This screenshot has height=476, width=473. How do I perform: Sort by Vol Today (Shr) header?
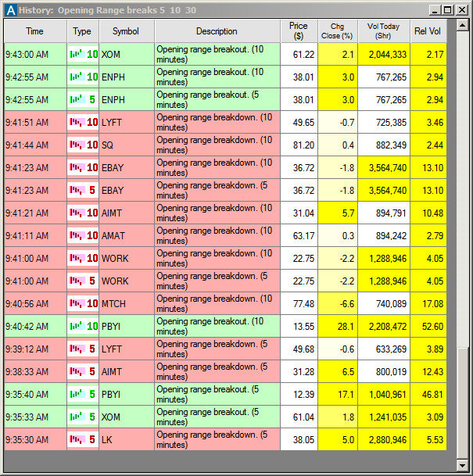coord(384,31)
